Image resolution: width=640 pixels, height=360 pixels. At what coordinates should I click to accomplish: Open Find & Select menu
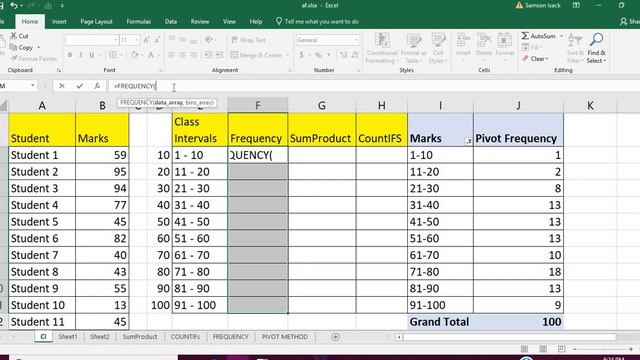pos(596,48)
